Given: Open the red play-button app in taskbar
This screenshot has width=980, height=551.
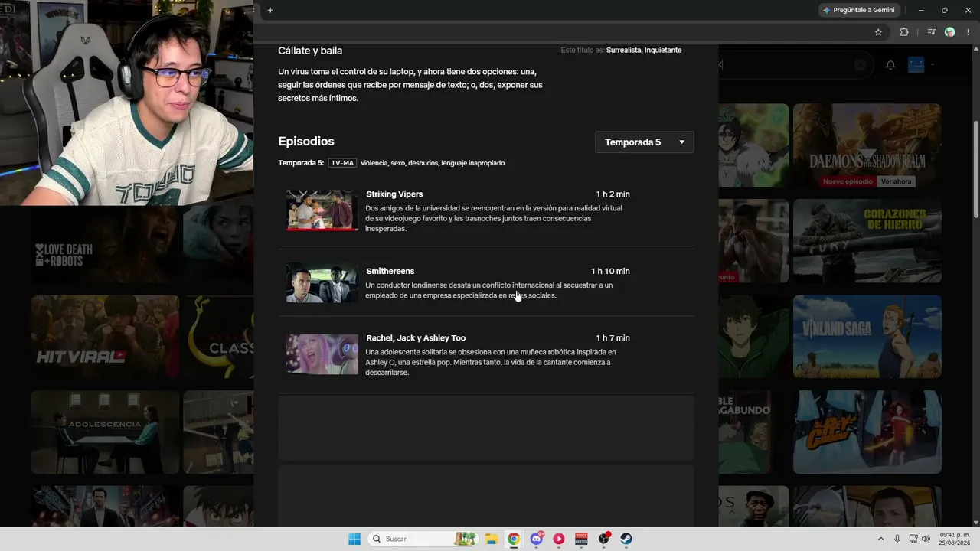Looking at the screenshot, I should coord(559,539).
